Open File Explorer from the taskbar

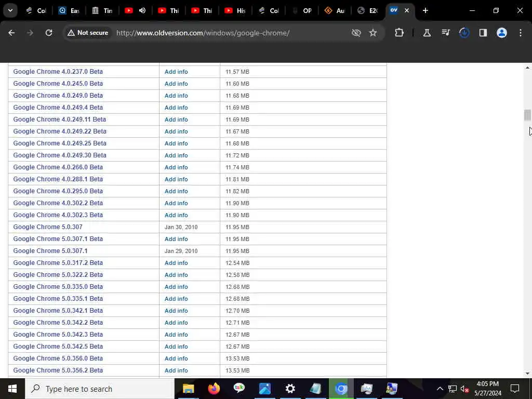188,389
